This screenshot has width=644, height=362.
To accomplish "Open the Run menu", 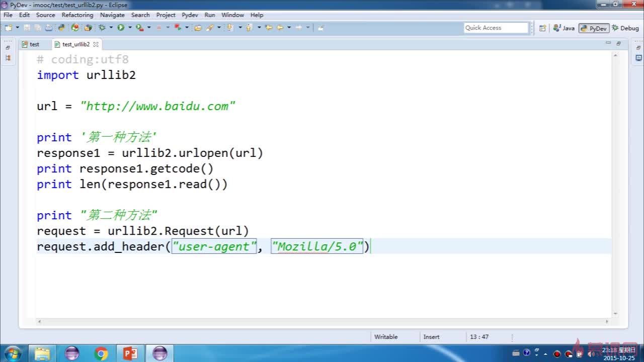I will click(x=210, y=15).
